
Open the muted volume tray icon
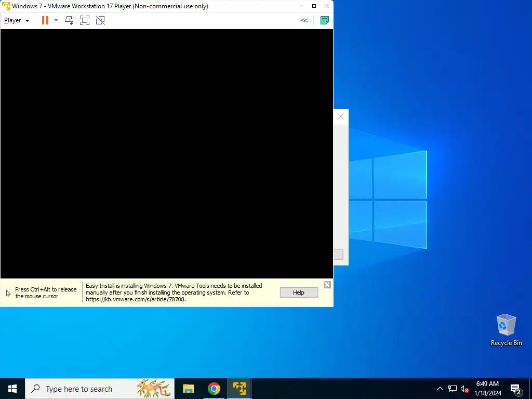(464, 389)
